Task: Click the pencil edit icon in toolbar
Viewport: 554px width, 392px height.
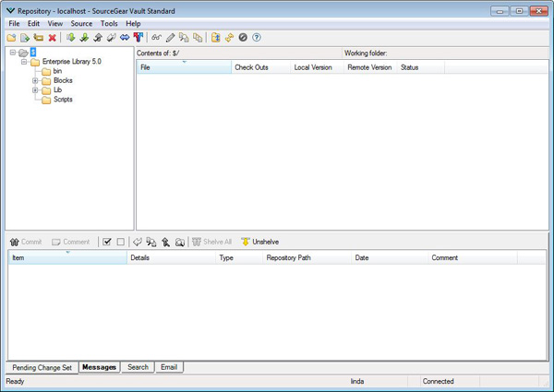Action: 170,38
